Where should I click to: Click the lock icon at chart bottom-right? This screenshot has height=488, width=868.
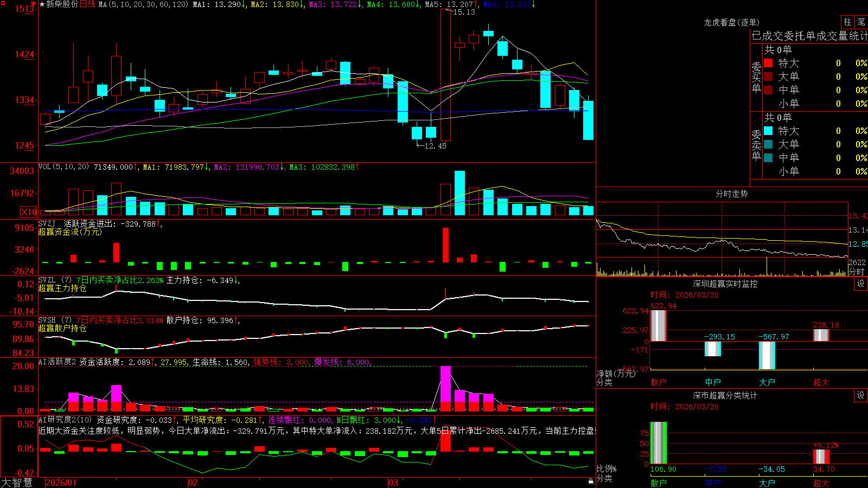[591, 481]
